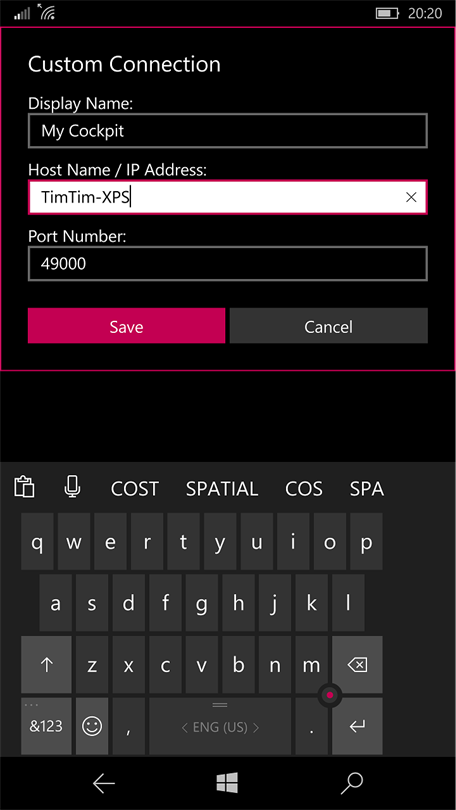Tap the m key

pos(311,664)
